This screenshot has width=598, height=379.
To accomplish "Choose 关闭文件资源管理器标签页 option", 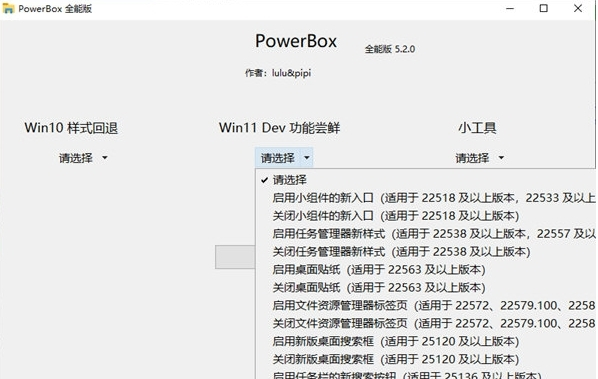I will point(425,323).
